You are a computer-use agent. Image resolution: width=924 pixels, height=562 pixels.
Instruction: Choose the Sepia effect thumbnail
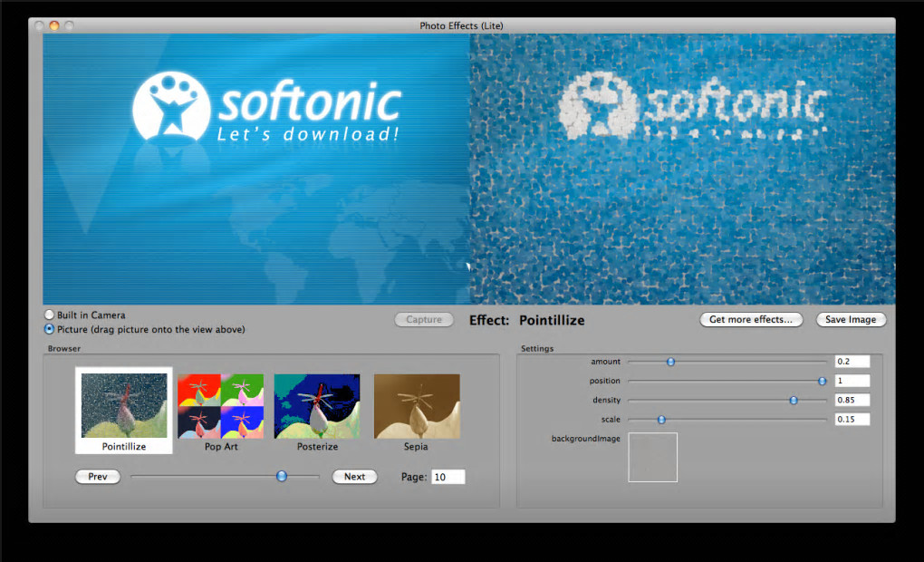(x=417, y=406)
